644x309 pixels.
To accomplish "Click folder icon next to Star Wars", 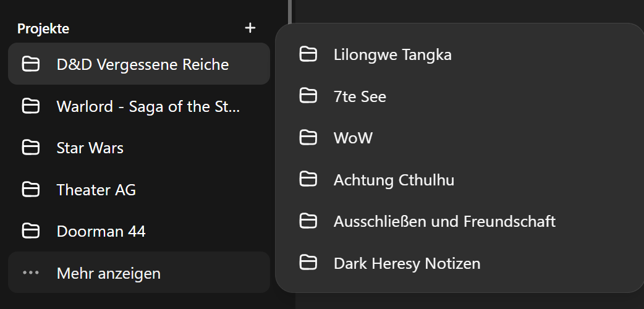I will [31, 148].
